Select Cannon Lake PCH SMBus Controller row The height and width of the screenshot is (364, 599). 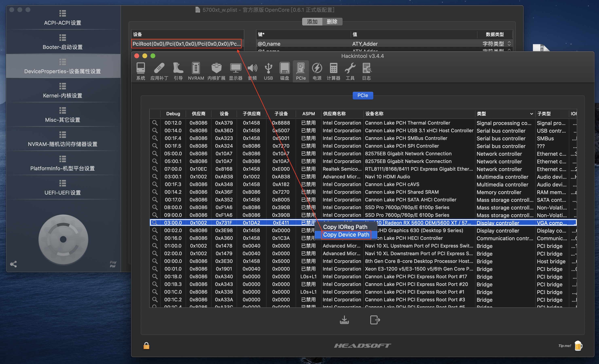click(x=363, y=138)
